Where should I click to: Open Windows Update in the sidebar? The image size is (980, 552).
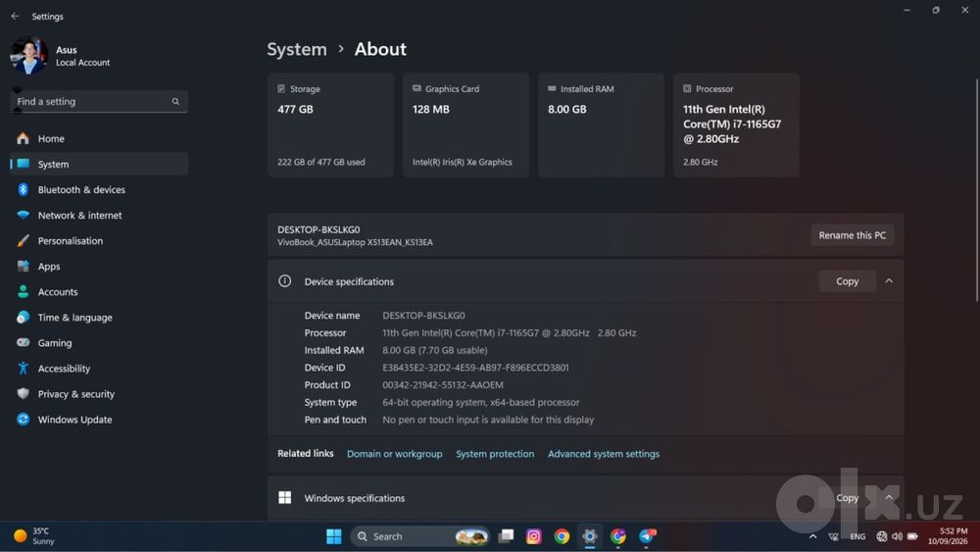pyautogui.click(x=99, y=420)
